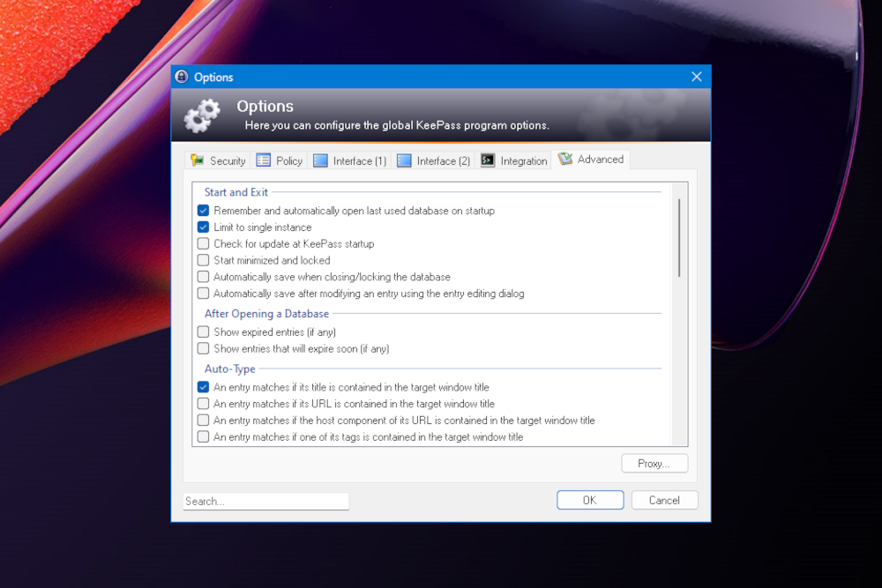Click the Interface (1) tab monitor icon

click(x=321, y=160)
